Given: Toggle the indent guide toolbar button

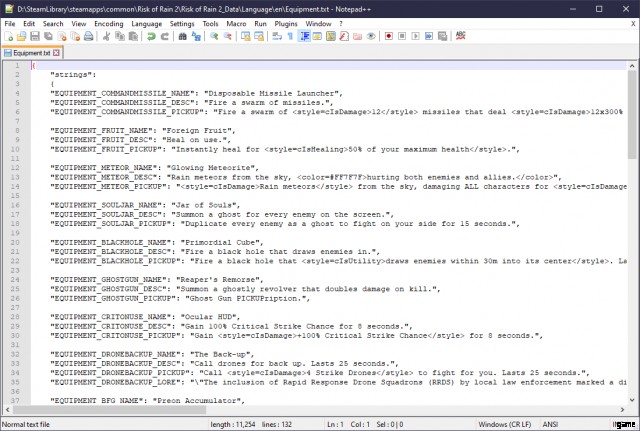Looking at the screenshot, I should (x=304, y=36).
